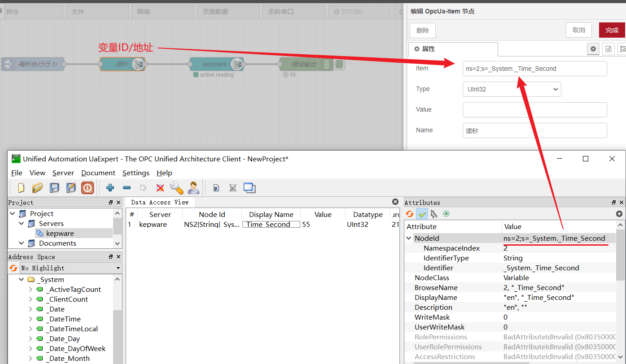Close the Project panel

(x=118, y=203)
